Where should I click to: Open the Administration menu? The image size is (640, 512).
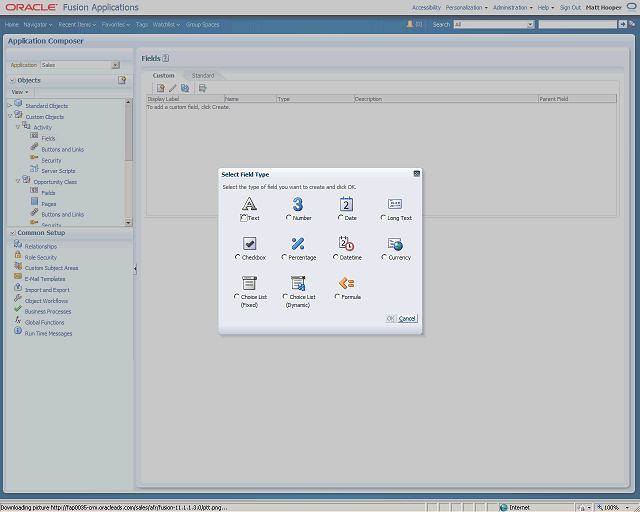[x=513, y=7]
